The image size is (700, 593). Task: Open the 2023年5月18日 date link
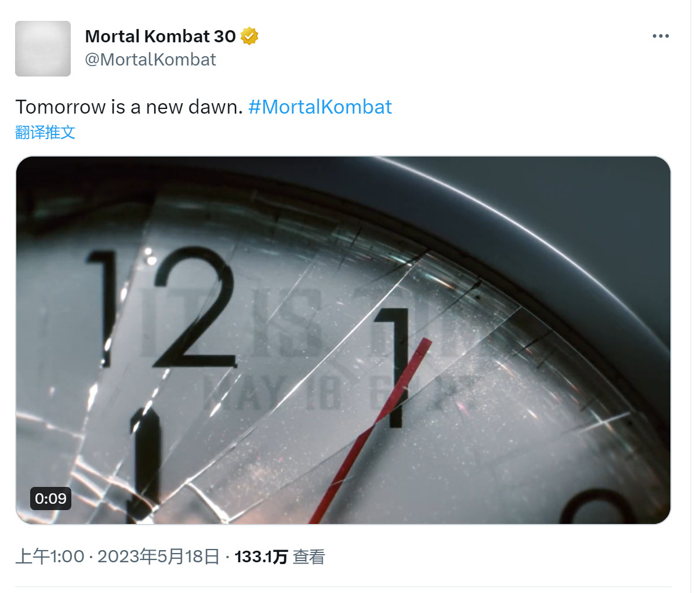click(x=158, y=556)
